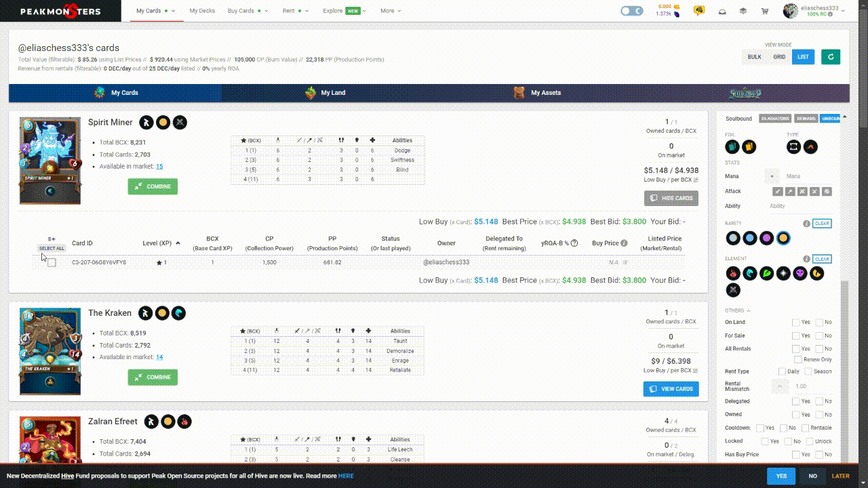Viewport: 868px width, 488px height.
Task: Open the Rent dropdown menu
Action: pyautogui.click(x=296, y=11)
